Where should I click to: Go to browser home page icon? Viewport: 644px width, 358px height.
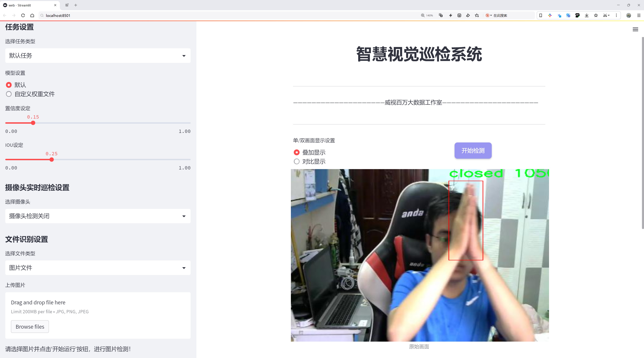pyautogui.click(x=32, y=16)
